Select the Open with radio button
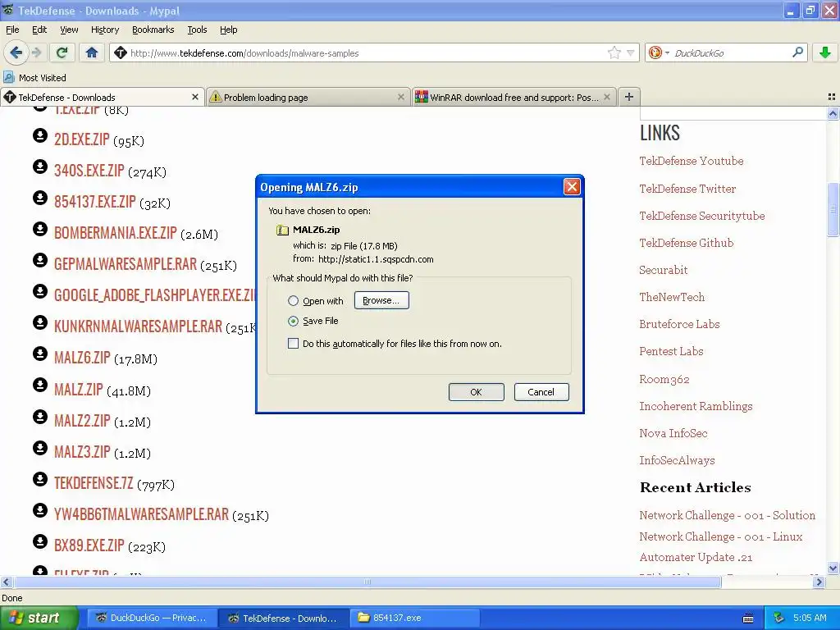 293,300
